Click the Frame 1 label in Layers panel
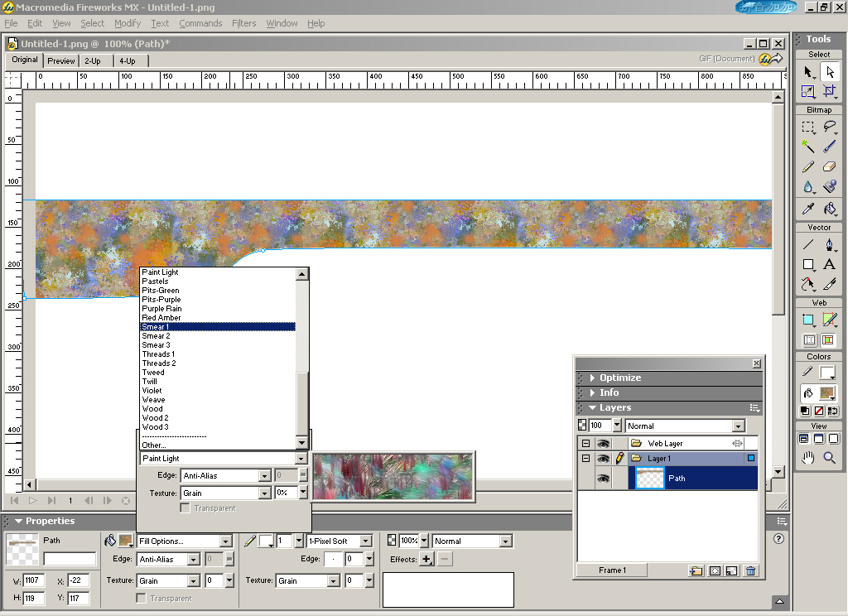Screen dimensions: 848x616 (x=612, y=570)
